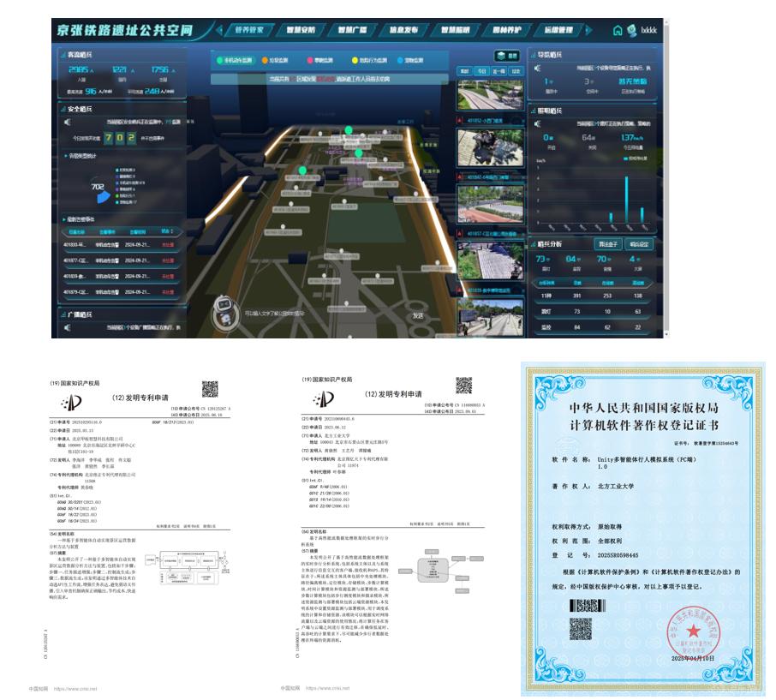Open the first camera feed thumbnail
The image size is (776, 700).
[x=491, y=96]
